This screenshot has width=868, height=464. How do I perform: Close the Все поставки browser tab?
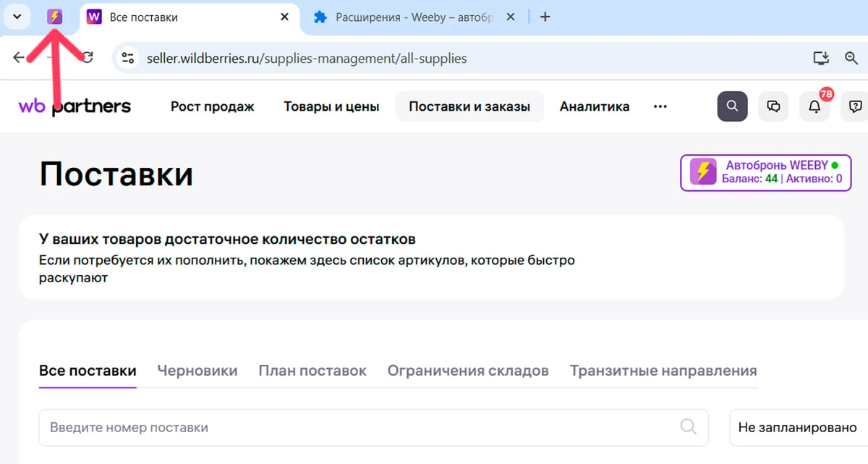[284, 17]
